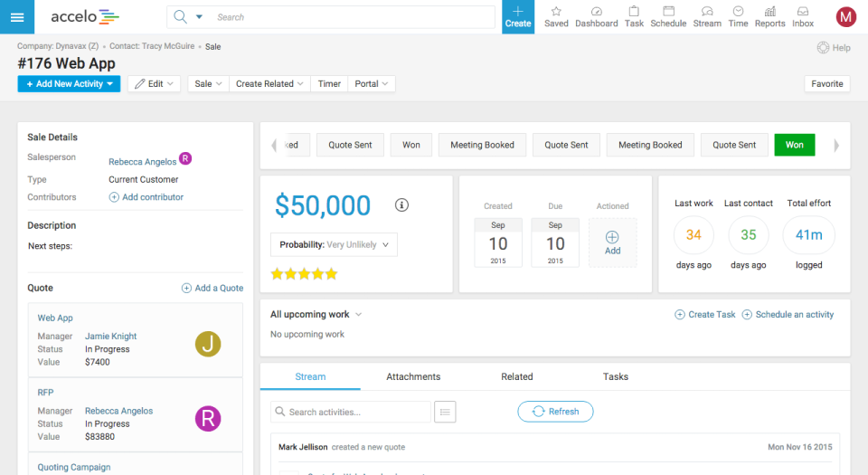
Task: Open the Add New Activity dropdown
Action: tap(69, 84)
